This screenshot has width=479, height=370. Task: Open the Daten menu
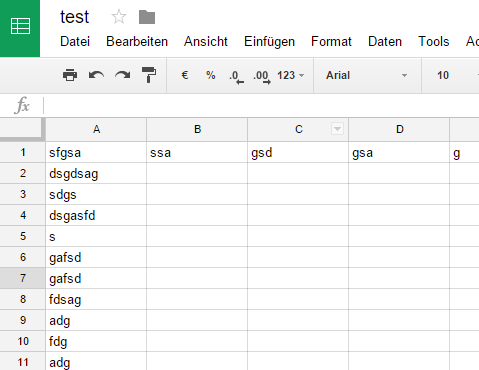click(385, 42)
